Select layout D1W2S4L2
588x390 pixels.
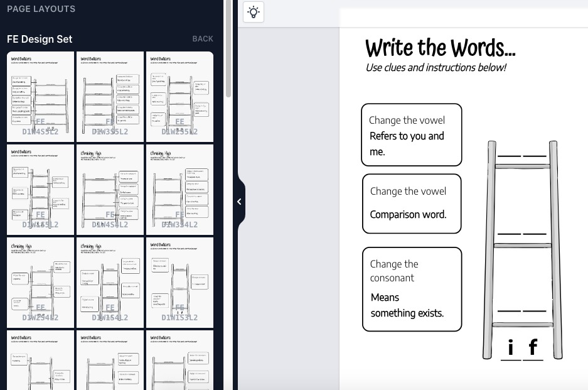pyautogui.click(x=40, y=283)
